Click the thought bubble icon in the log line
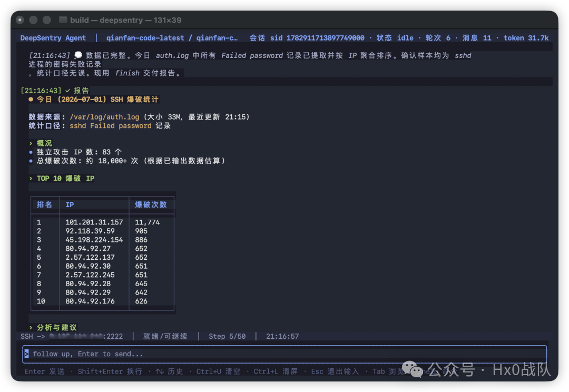 pos(78,55)
